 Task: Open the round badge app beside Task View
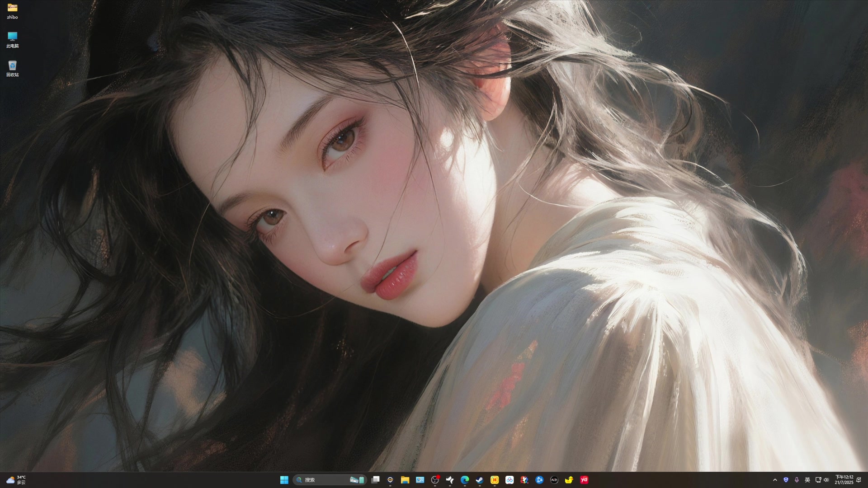390,480
